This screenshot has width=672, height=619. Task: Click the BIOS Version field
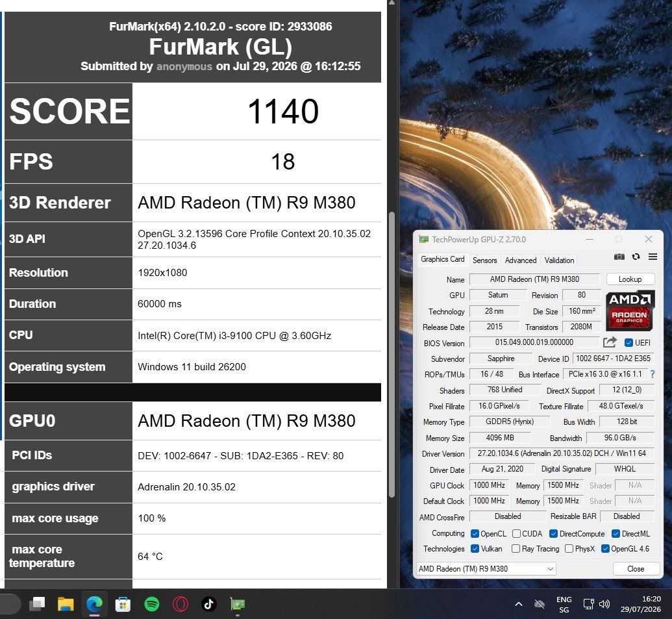(534, 342)
